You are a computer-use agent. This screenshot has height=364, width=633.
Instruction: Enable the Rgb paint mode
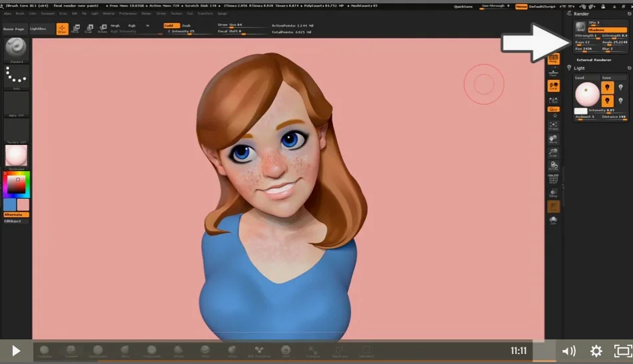(132, 25)
